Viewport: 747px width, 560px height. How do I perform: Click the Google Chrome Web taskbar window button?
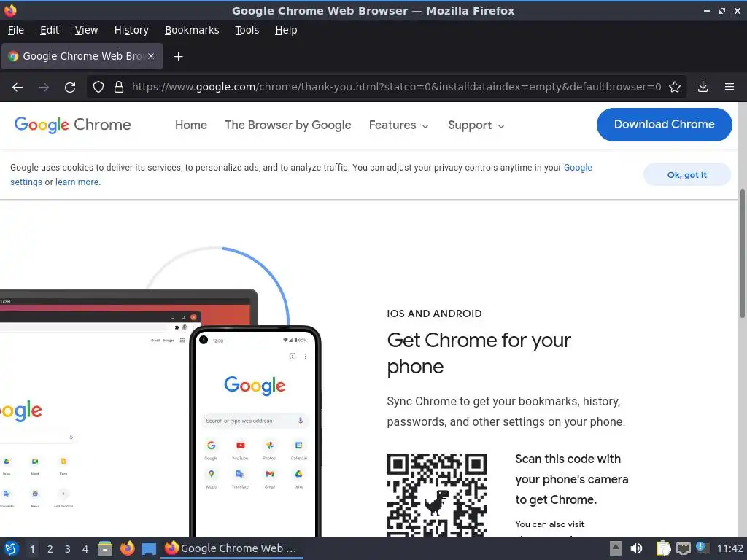point(231,548)
